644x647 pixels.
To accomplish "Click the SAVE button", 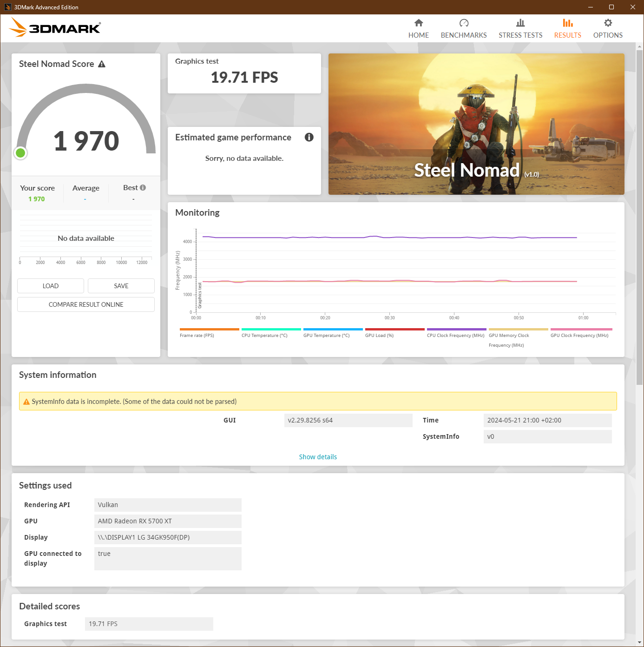I will [121, 286].
